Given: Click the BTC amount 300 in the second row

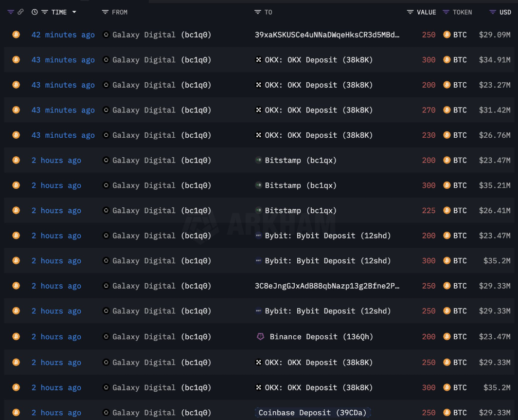Looking at the screenshot, I should (429, 60).
